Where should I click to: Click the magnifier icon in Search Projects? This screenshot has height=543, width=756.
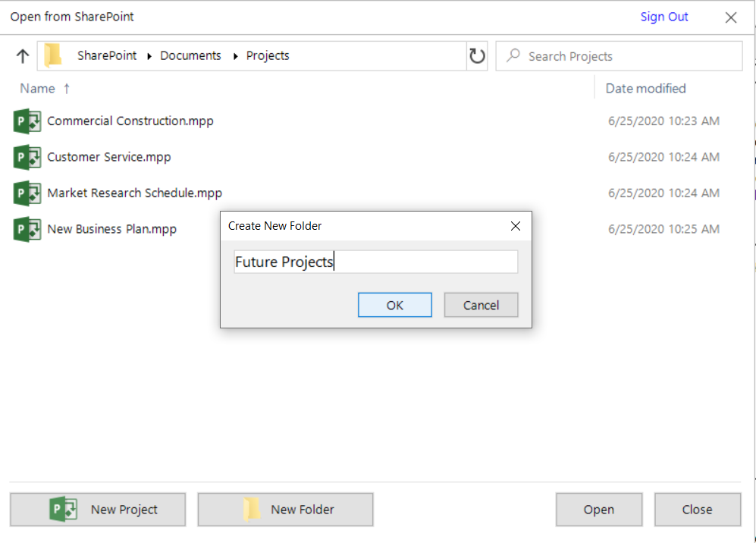click(513, 55)
